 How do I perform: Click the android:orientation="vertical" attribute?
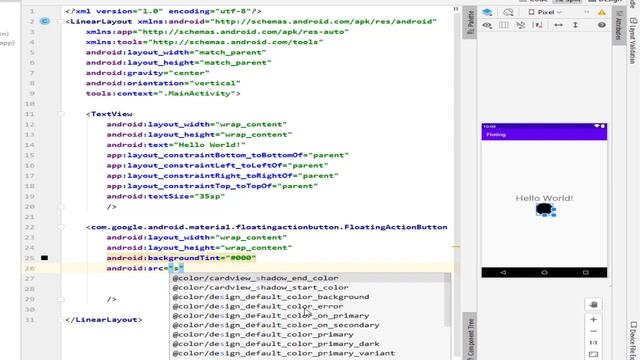click(163, 83)
